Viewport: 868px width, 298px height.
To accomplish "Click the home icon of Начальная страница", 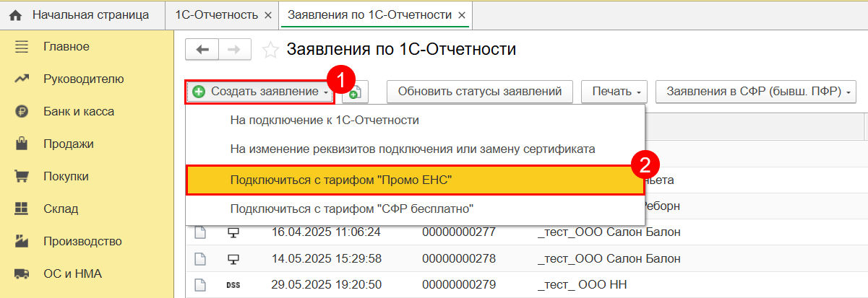I will tap(15, 14).
